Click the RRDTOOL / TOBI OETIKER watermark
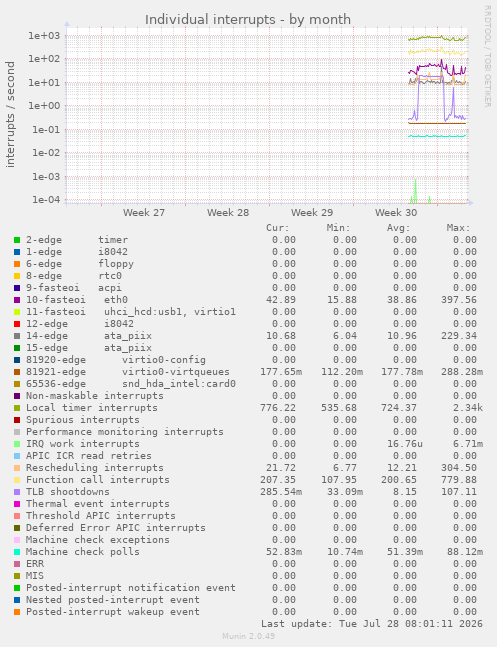 [487, 56]
